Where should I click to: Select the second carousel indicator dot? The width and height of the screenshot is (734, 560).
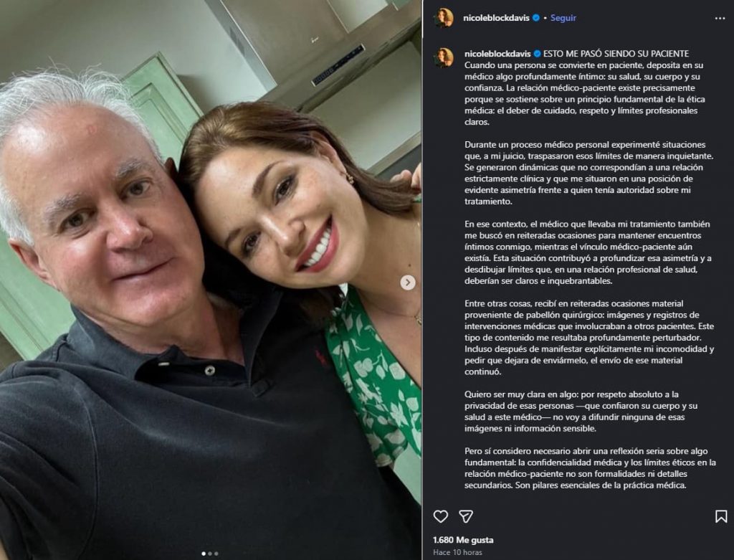coord(210,554)
